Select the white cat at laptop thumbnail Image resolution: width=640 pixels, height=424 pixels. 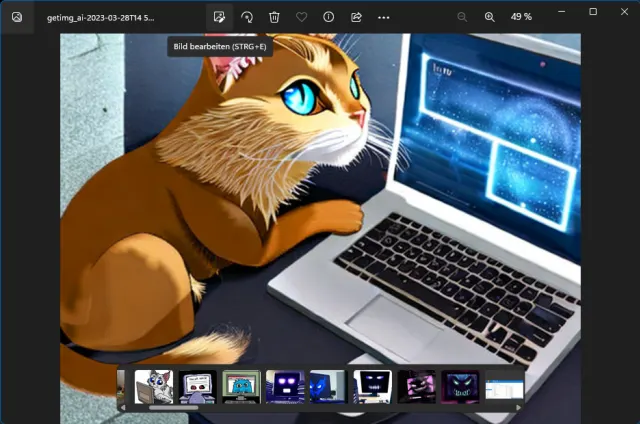click(x=153, y=386)
